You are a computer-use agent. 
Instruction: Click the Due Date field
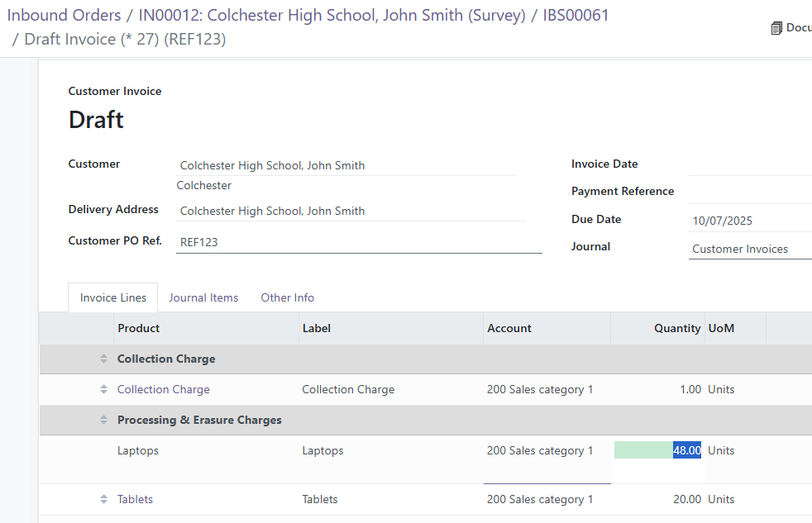click(x=748, y=221)
